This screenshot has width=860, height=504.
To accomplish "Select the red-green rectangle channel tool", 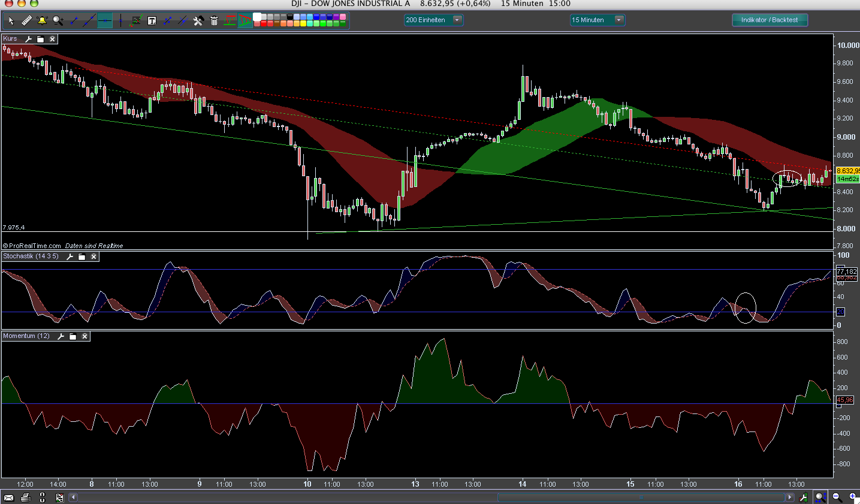I will 230,20.
